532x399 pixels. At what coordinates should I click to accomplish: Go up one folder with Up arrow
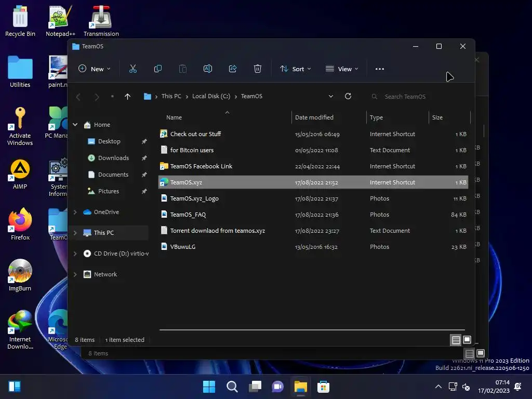(x=128, y=97)
